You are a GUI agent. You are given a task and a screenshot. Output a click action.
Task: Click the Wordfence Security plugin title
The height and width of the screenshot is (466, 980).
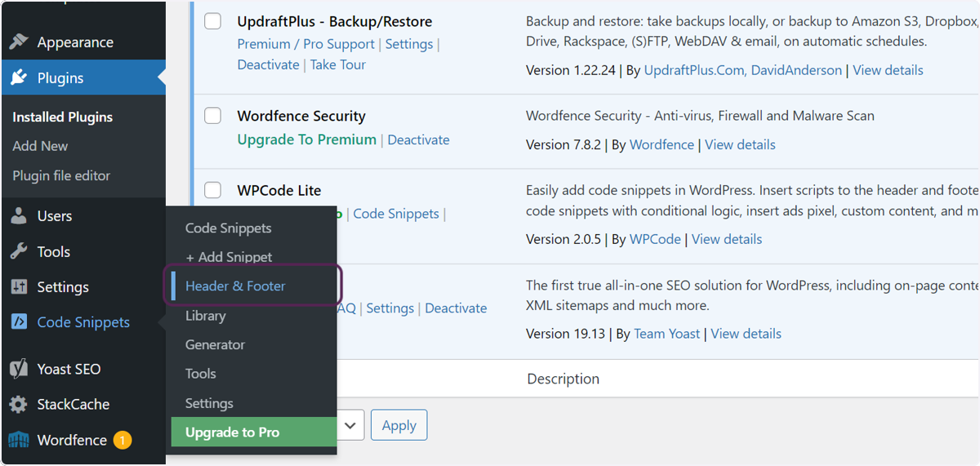[x=301, y=116]
